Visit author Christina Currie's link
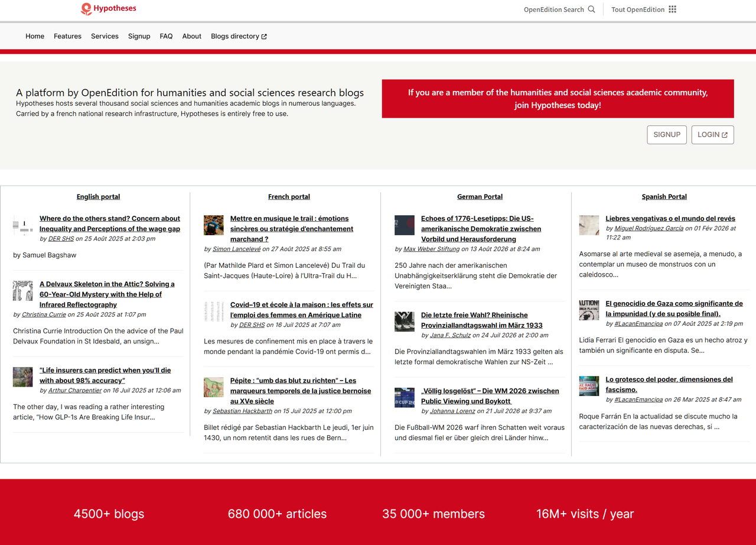Viewport: 756px width, 545px height. (44, 314)
